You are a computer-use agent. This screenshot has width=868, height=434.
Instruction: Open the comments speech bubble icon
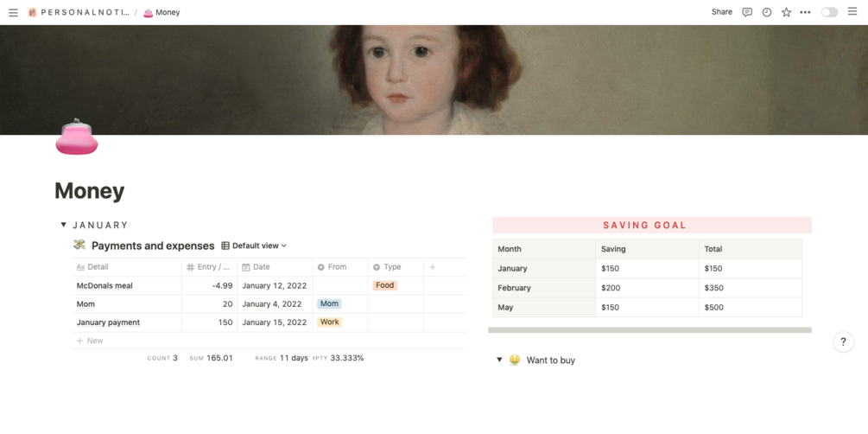click(x=747, y=12)
